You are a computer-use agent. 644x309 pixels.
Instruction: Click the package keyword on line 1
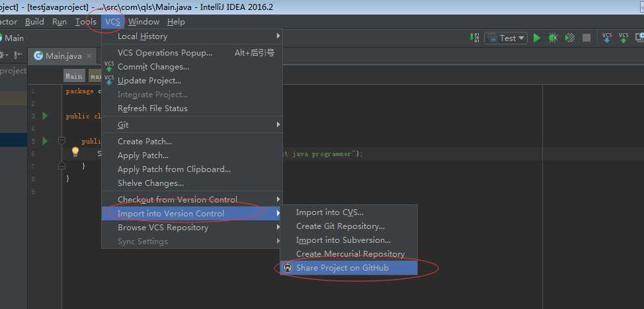80,91
